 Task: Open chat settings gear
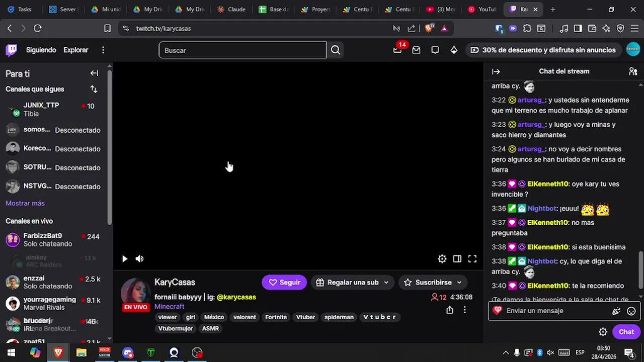coord(603,332)
